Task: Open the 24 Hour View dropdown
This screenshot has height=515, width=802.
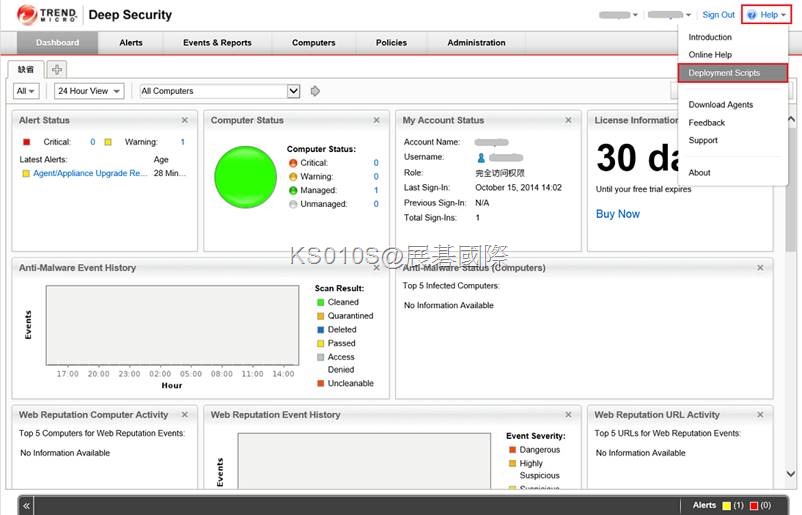Action: click(x=89, y=91)
